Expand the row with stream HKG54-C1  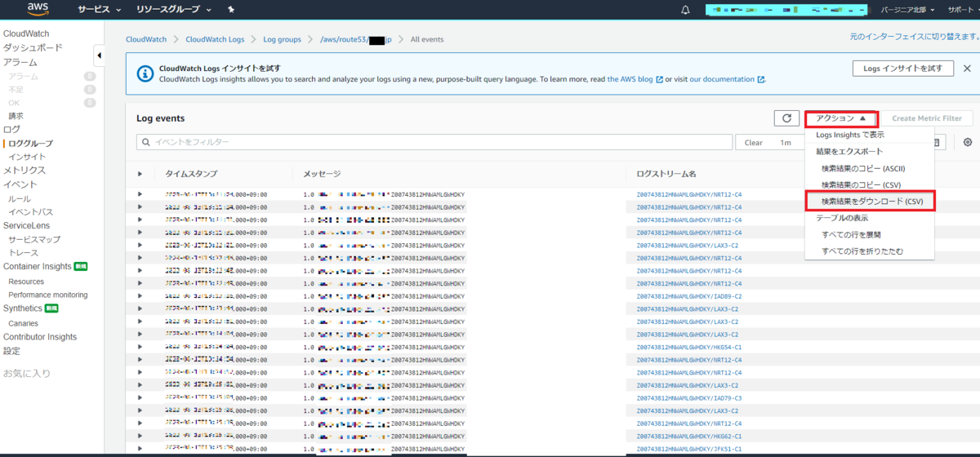point(140,347)
